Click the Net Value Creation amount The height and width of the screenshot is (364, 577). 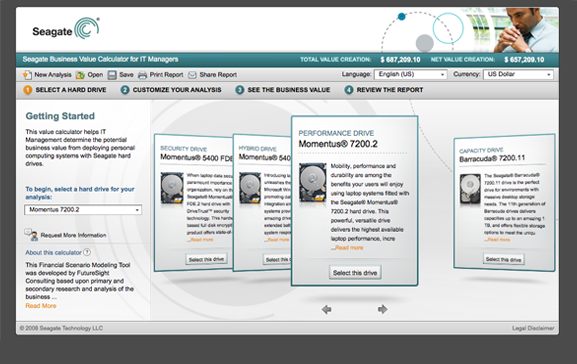524,60
